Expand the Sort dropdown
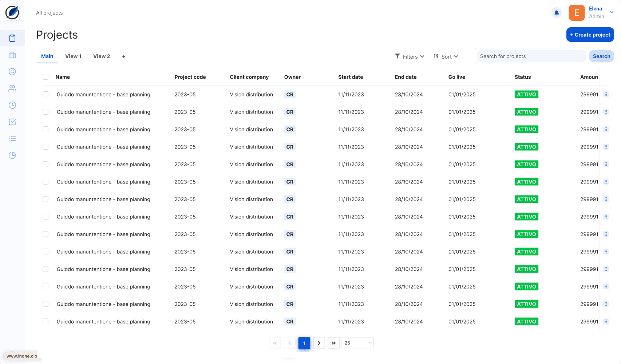Screen dimensions: 621x364 pyautogui.click(x=446, y=56)
